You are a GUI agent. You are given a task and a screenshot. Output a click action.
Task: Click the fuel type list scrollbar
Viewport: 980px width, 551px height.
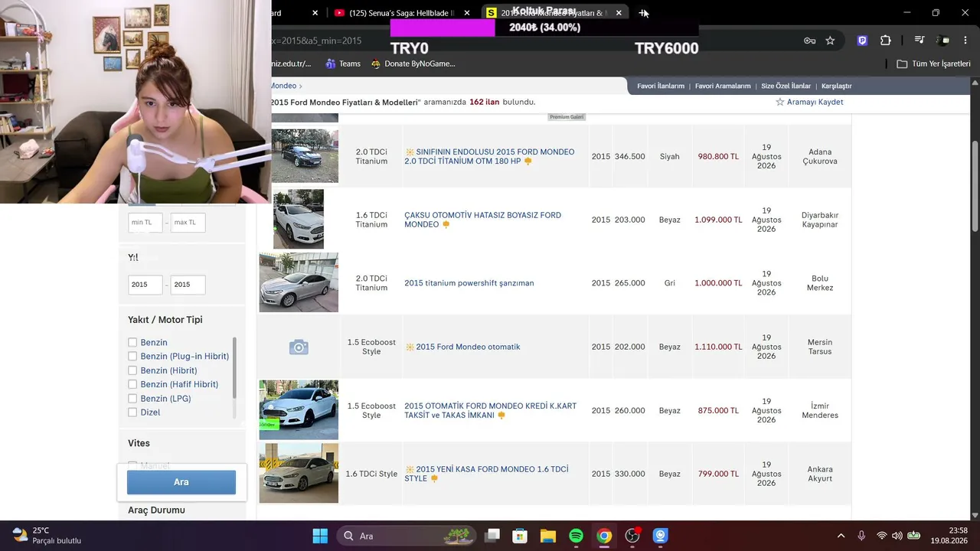pyautogui.click(x=234, y=367)
